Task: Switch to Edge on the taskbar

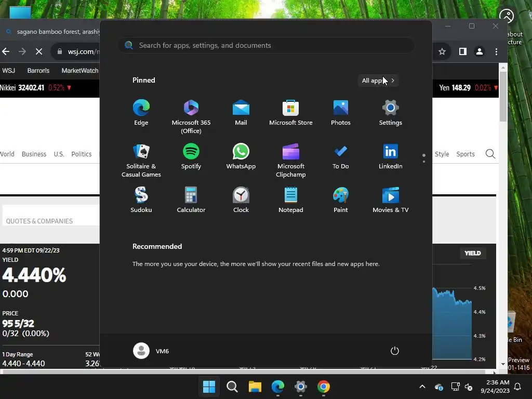Action: pos(278,387)
